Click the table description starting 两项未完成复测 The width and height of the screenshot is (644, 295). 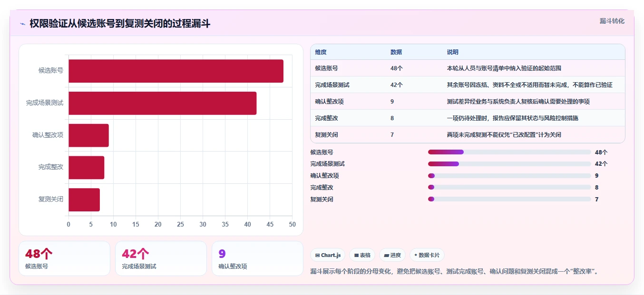(x=504, y=135)
